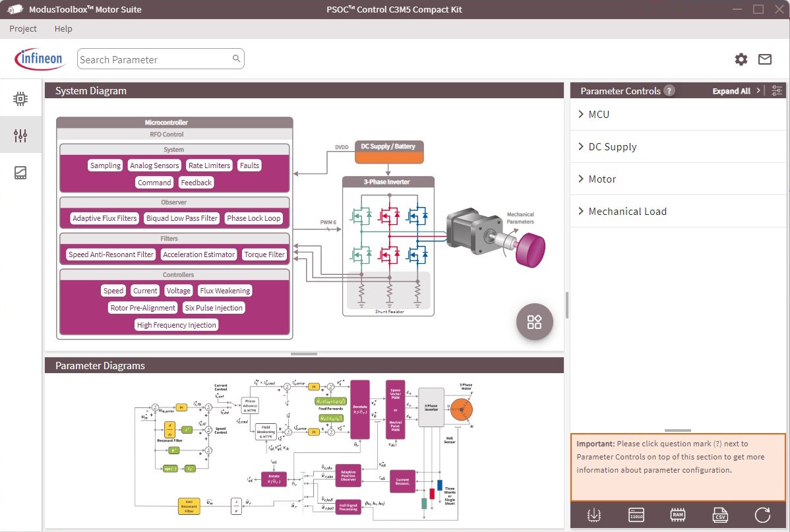Expand the Mechanical Load section

point(627,211)
